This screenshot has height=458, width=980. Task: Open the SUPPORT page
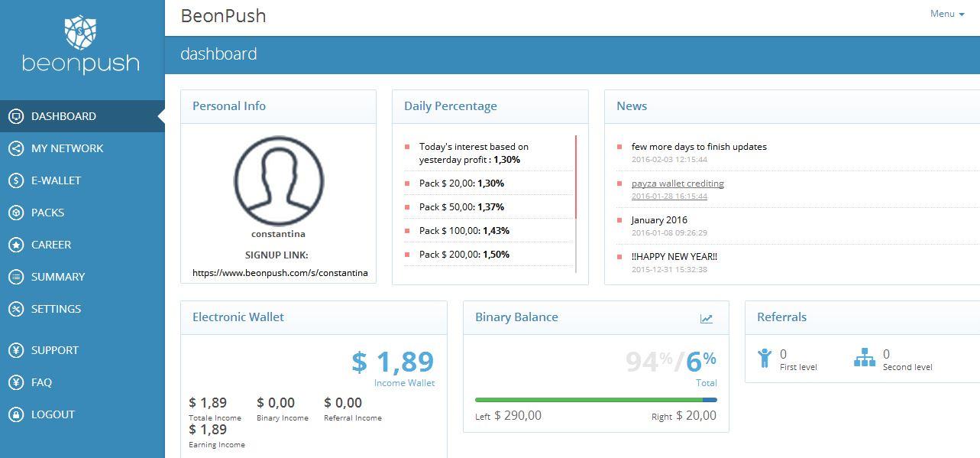(82, 350)
